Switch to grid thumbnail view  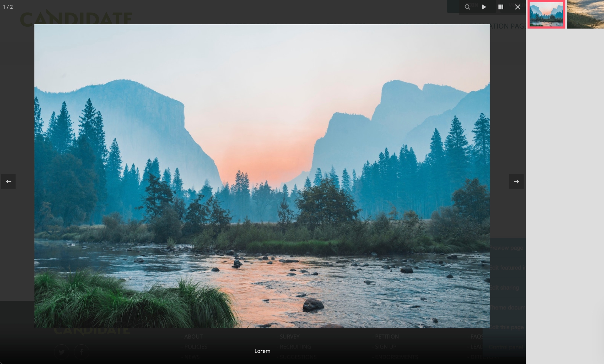(x=501, y=7)
